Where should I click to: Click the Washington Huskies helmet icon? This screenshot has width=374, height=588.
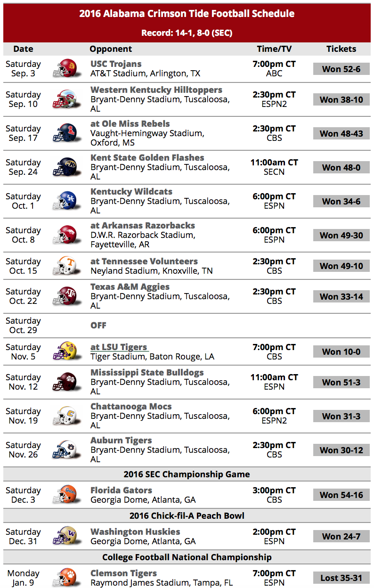click(x=65, y=537)
